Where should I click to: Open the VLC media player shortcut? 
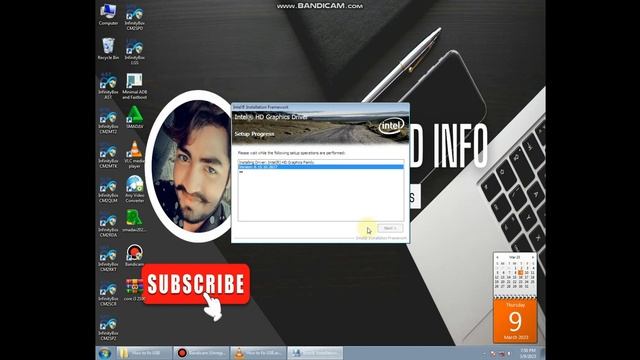[x=134, y=155]
